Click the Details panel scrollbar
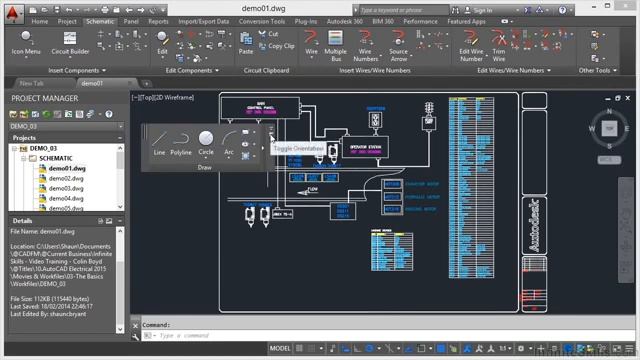Viewport: 640px width, 360px height. pyautogui.click(x=120, y=280)
